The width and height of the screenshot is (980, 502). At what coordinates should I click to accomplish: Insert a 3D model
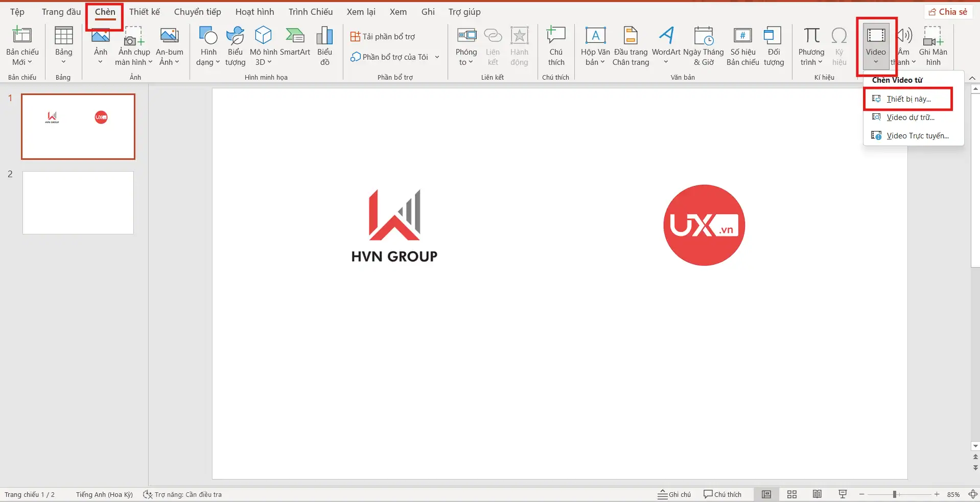coord(263,43)
